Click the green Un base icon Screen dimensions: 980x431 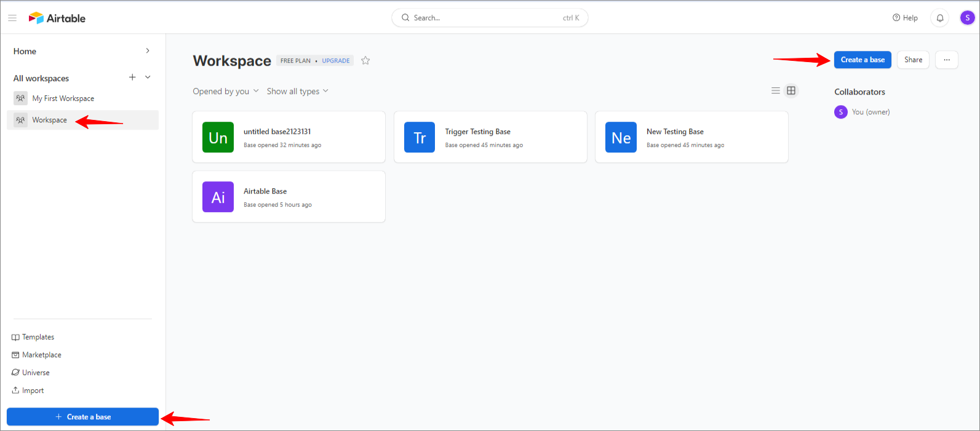click(x=218, y=137)
